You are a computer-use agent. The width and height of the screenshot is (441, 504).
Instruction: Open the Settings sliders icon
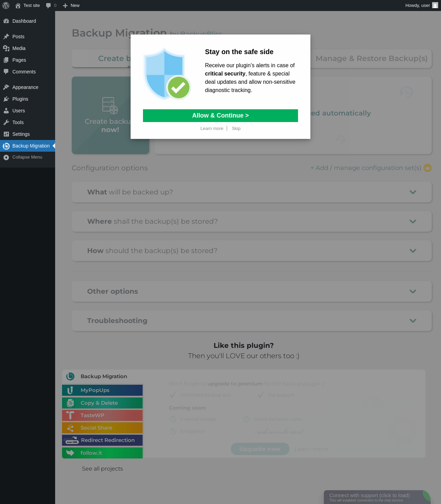tap(6, 134)
